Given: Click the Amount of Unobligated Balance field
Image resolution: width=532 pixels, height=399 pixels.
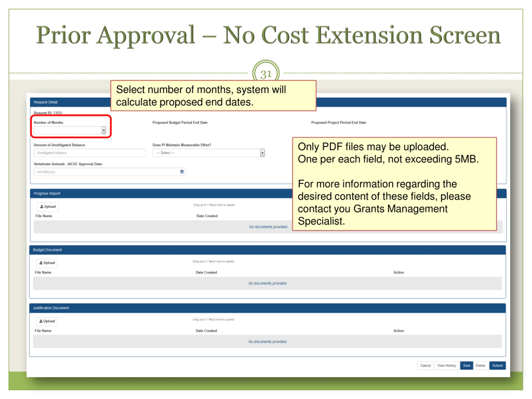Looking at the screenshot, I should [90, 153].
